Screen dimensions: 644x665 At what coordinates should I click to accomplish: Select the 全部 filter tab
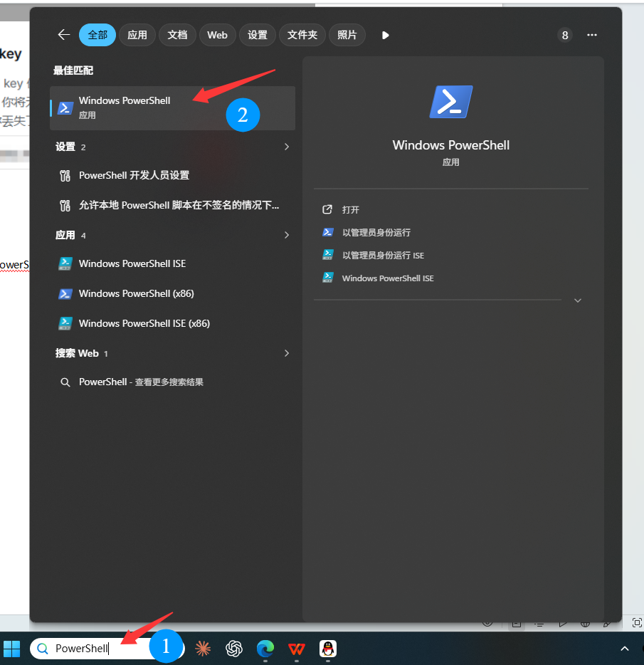97,35
